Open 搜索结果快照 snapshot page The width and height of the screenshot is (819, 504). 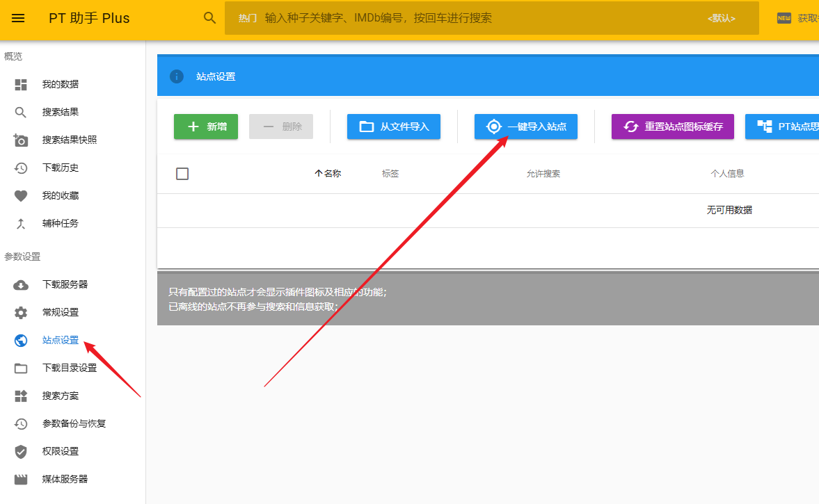tap(69, 140)
